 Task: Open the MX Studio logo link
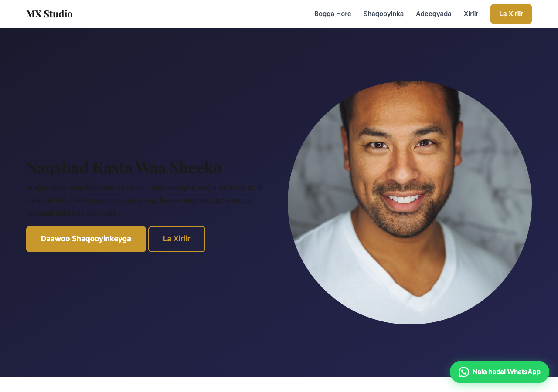coord(49,14)
